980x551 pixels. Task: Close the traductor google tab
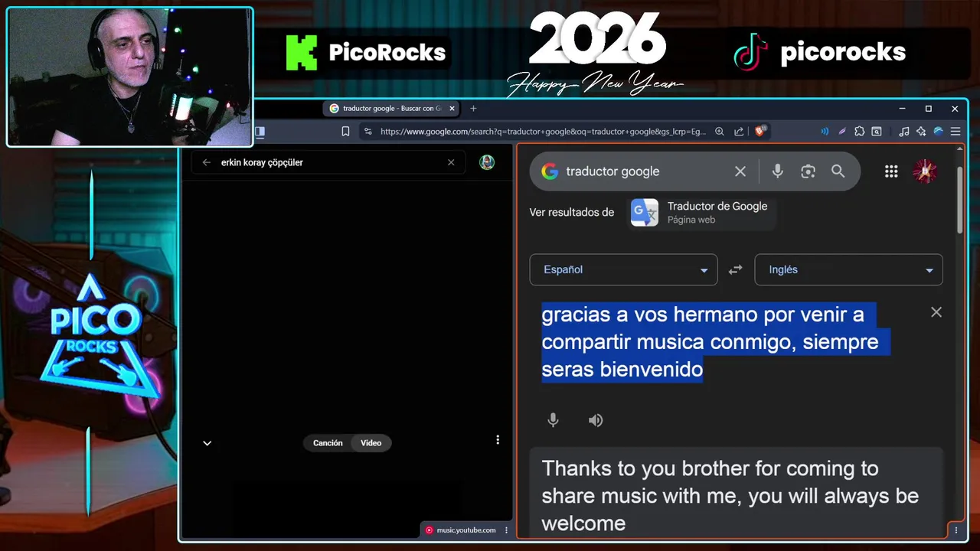[452, 109]
